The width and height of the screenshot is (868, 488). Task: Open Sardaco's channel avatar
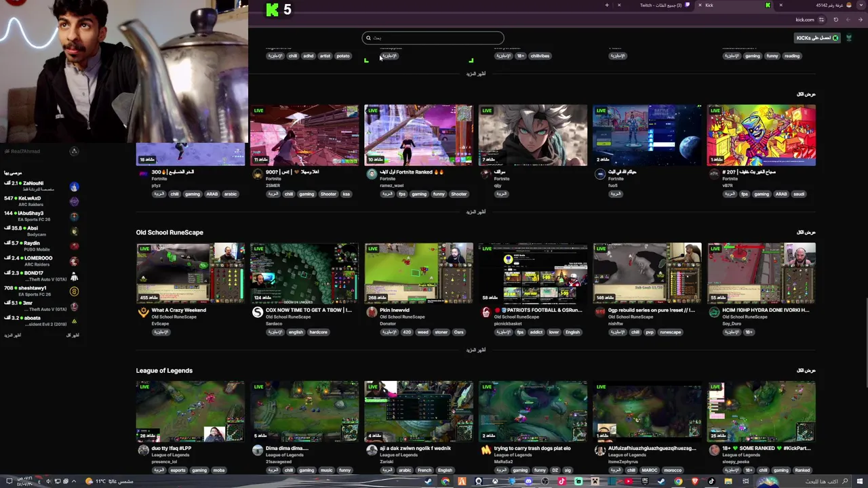point(257,312)
